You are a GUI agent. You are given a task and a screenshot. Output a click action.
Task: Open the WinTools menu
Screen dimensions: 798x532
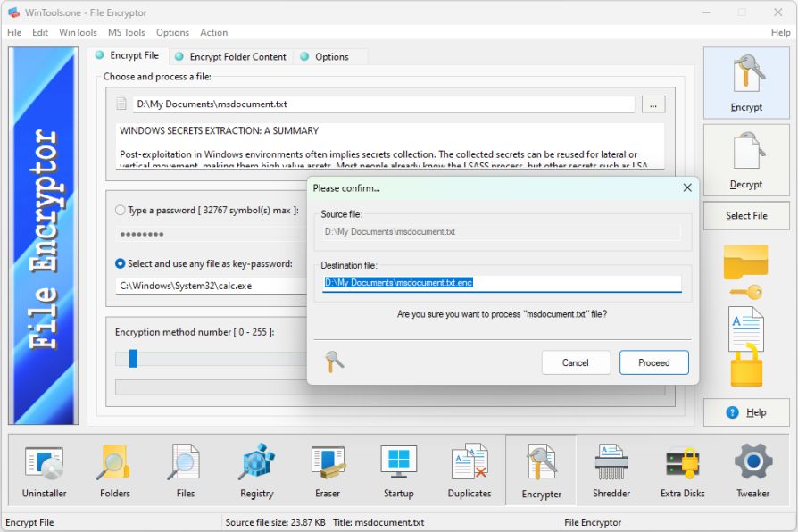(x=78, y=33)
